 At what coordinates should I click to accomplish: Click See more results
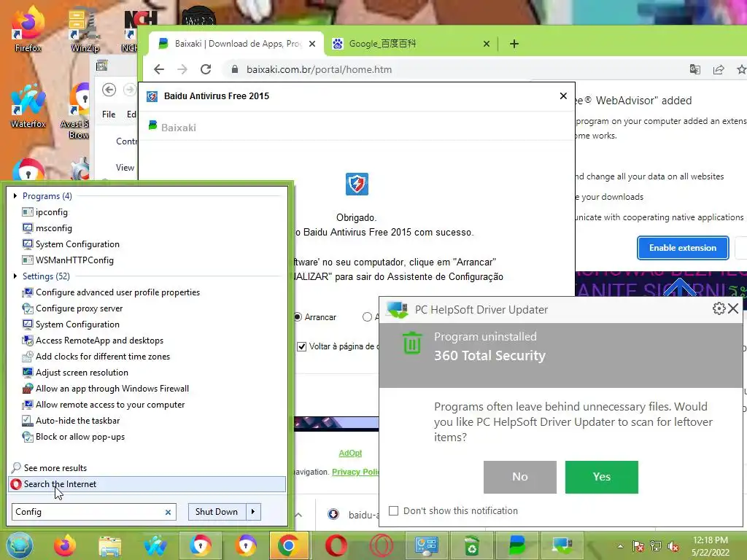point(55,468)
